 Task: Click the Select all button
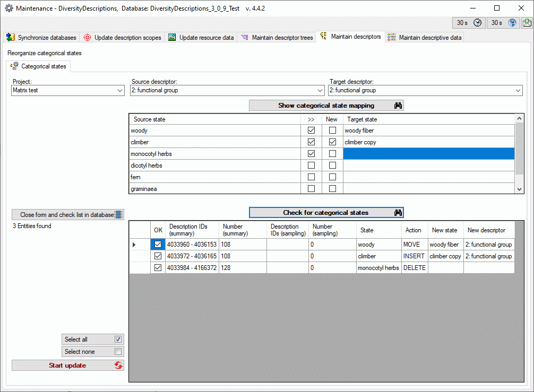pos(93,339)
